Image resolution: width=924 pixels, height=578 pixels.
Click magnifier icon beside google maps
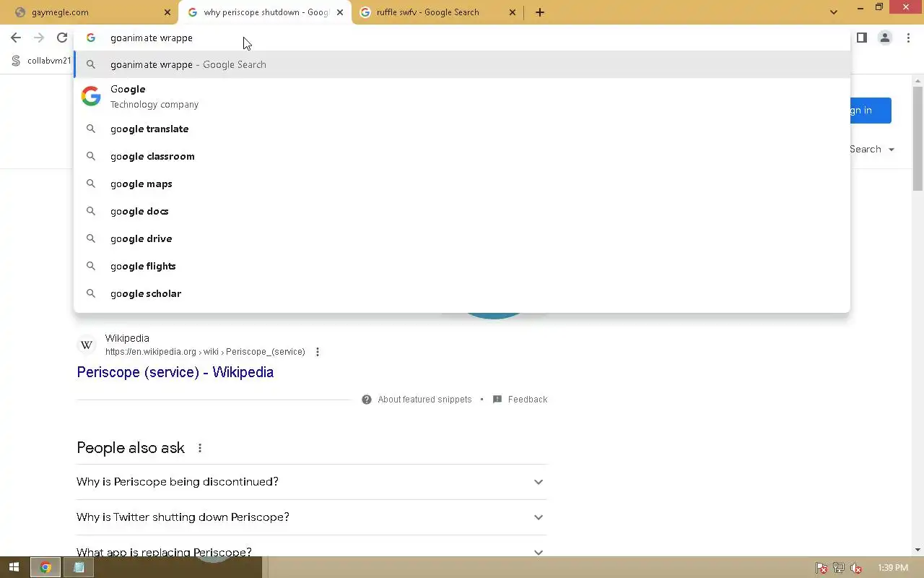[x=91, y=184]
